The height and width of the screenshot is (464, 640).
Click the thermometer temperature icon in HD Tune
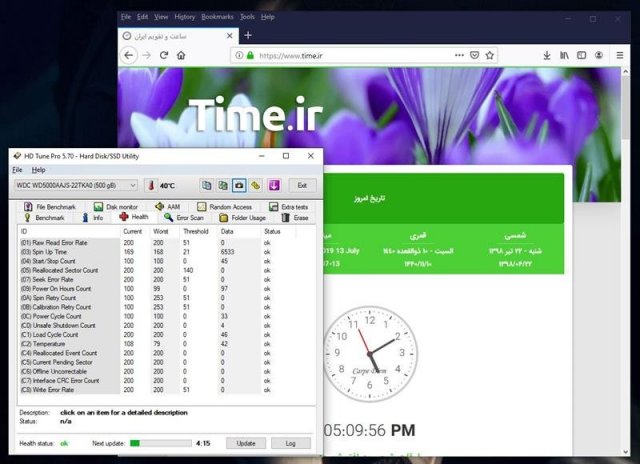(151, 185)
